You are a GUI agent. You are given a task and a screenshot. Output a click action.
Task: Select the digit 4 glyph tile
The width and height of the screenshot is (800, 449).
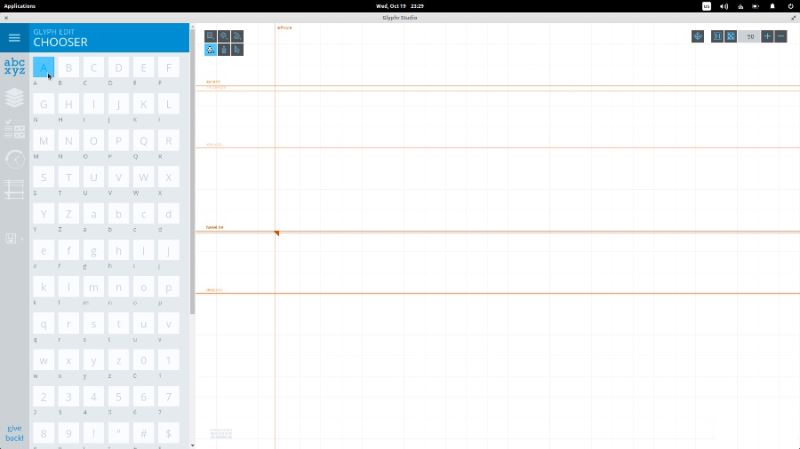pyautogui.click(x=93, y=397)
